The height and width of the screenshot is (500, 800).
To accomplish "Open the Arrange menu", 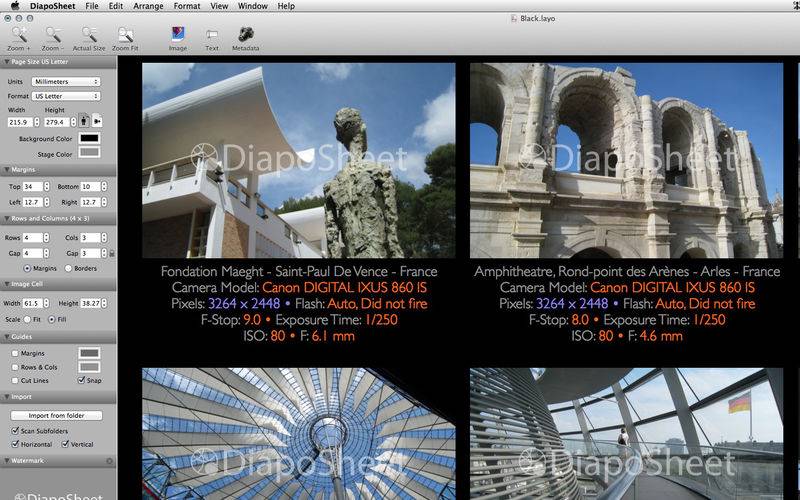I will click(x=149, y=6).
